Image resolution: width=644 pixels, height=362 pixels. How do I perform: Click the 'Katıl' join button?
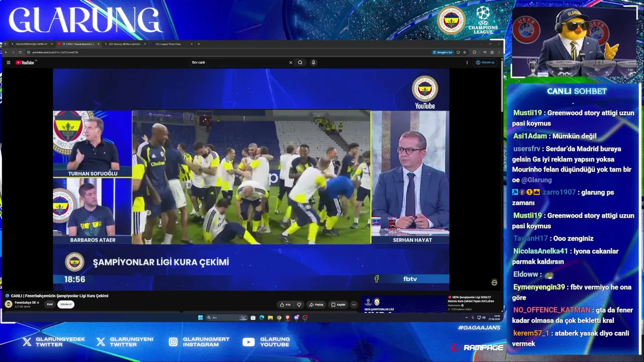click(50, 304)
